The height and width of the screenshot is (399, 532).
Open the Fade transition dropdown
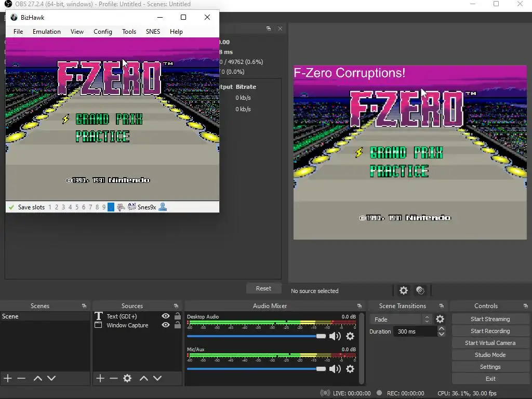(x=402, y=320)
